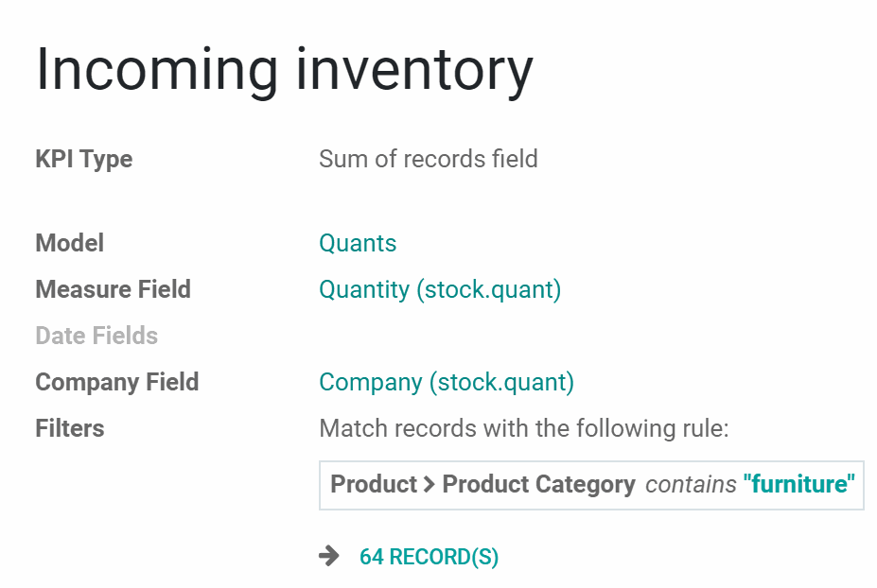
Task: Click the greyed 'Date Fields' label
Action: pos(96,336)
